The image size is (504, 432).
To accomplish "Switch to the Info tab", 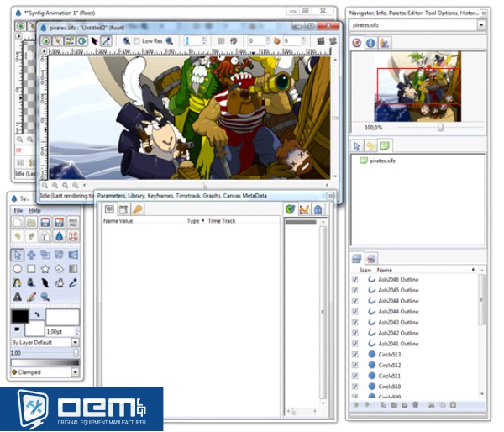I will coord(370,43).
